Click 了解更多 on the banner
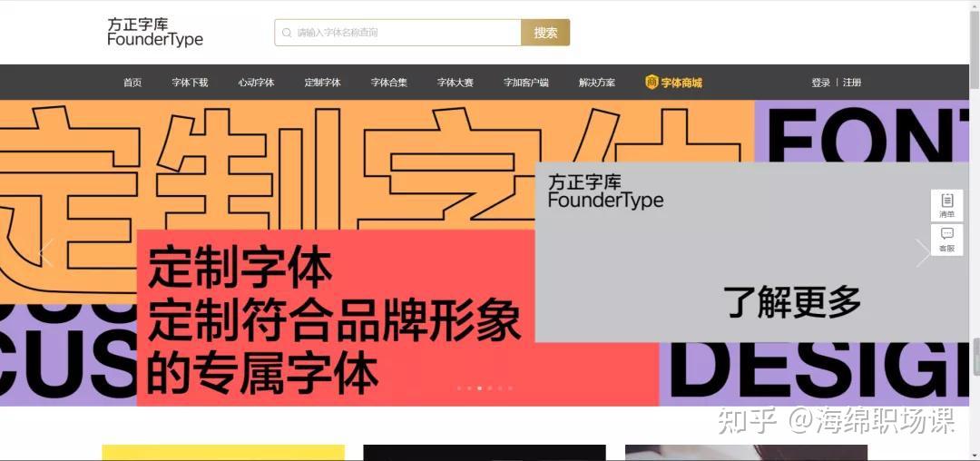Viewport: 980px width, 461px height. (x=792, y=302)
